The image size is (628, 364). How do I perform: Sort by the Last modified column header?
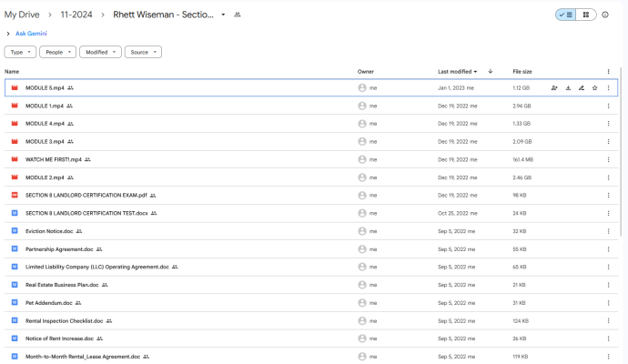[x=455, y=71]
